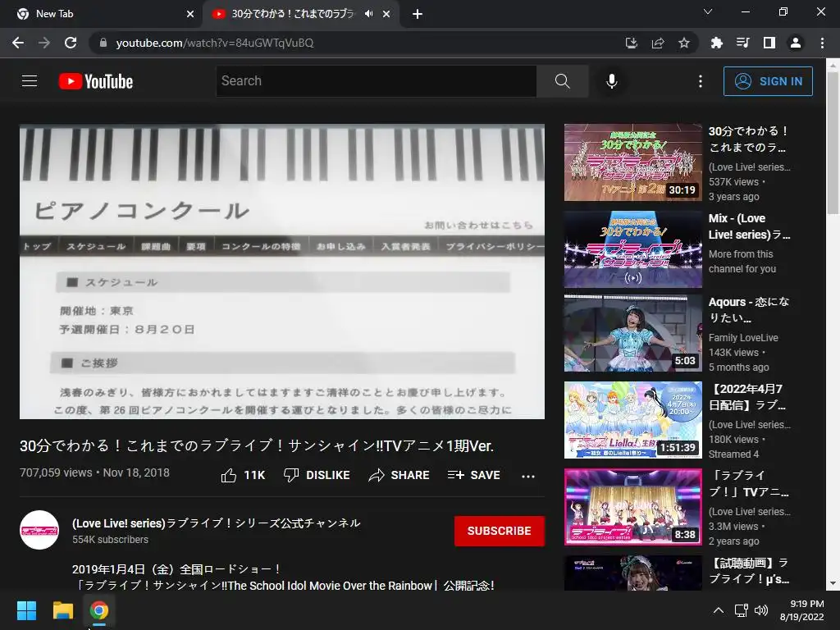View site information lock icon
The width and height of the screenshot is (840, 630).
(103, 43)
